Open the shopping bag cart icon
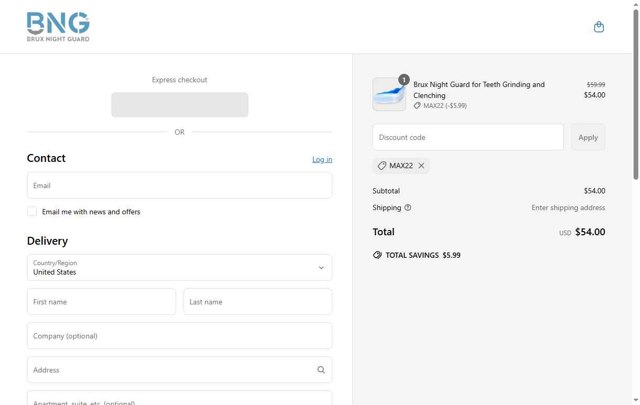The image size is (640, 405). click(x=599, y=27)
